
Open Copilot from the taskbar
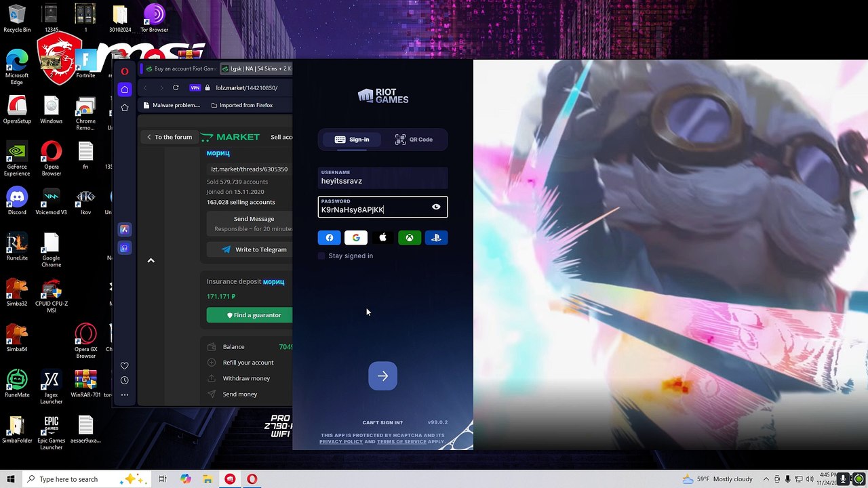(x=185, y=479)
